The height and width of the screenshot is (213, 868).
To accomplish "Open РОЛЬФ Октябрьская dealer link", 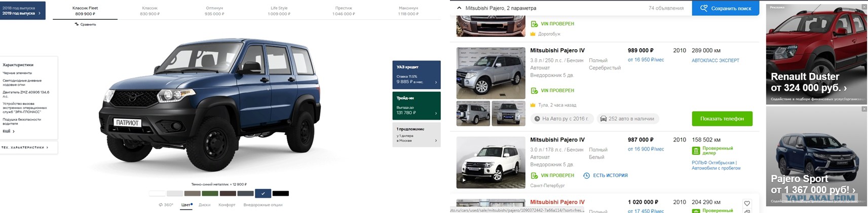I will (716, 165).
